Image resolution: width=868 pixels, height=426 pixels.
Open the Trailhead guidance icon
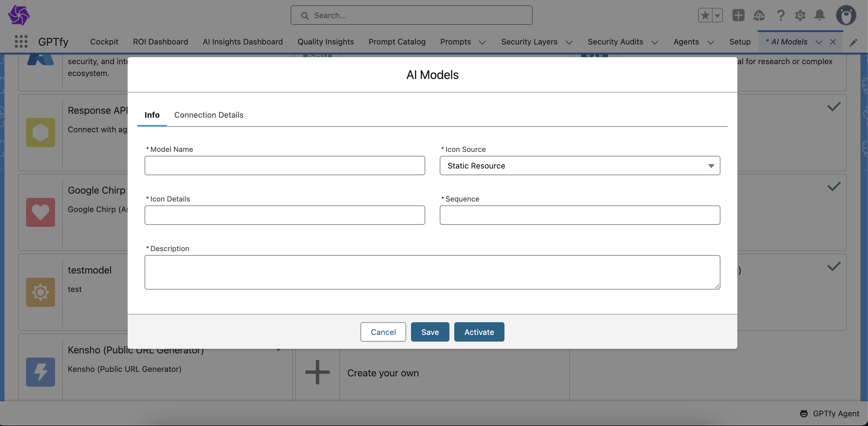tap(759, 15)
